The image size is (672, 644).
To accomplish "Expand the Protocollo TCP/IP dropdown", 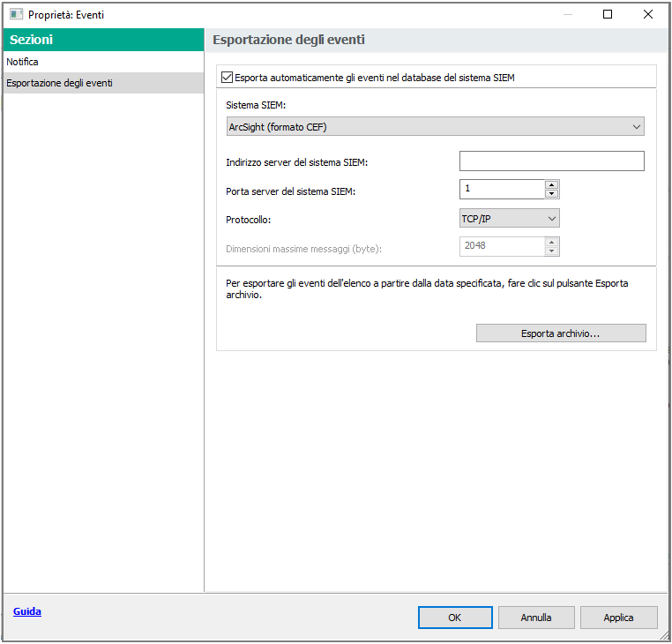I will [509, 218].
